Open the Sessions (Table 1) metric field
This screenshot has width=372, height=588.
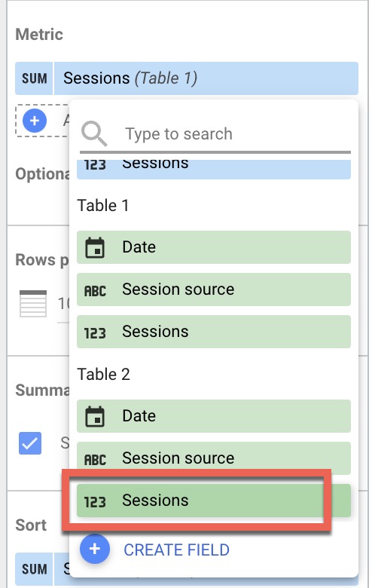[x=206, y=78]
